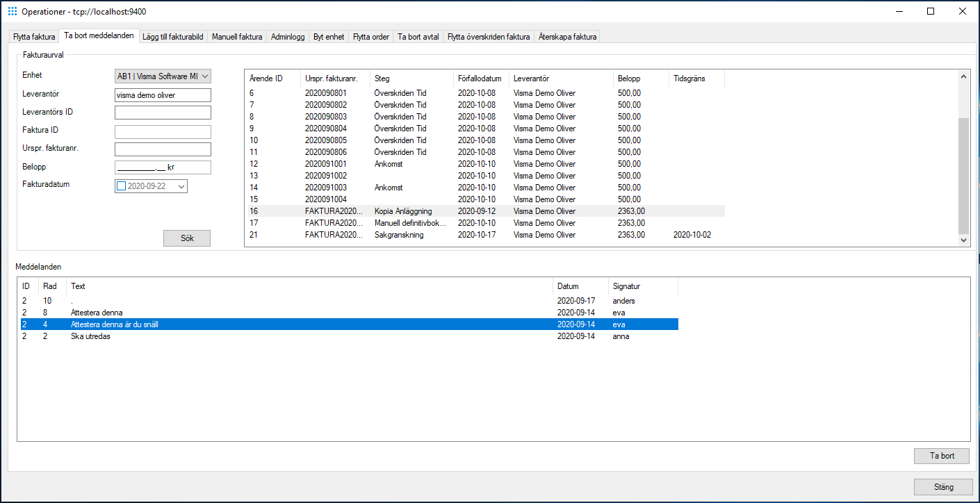Open the Adminlogg tab
Screen dimensions: 980x503
tap(288, 37)
